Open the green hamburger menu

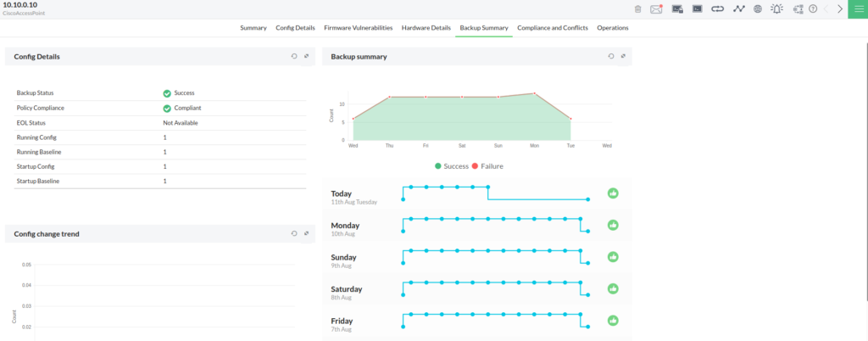(858, 9)
